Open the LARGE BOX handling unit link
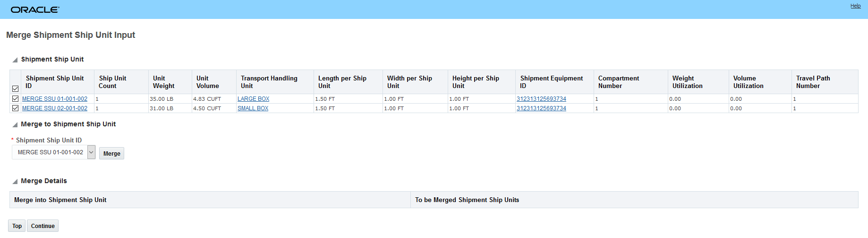 (x=253, y=99)
